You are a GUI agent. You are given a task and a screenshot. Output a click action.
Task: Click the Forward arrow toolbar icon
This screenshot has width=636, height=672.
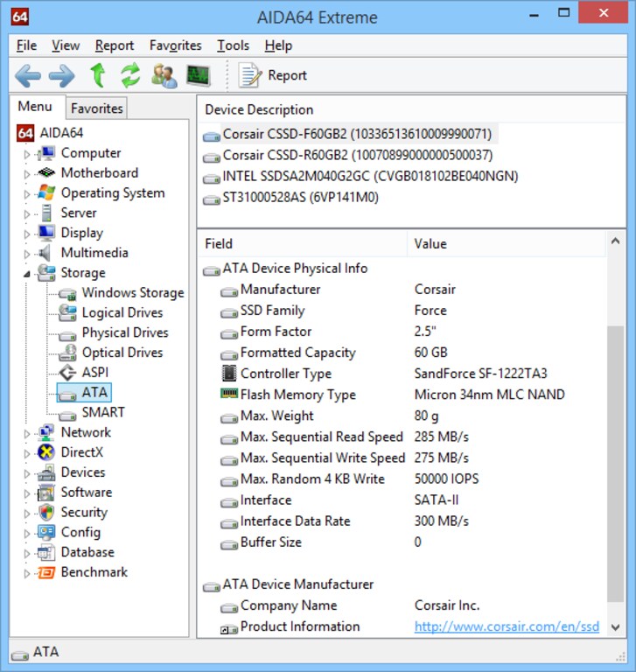coord(61,76)
